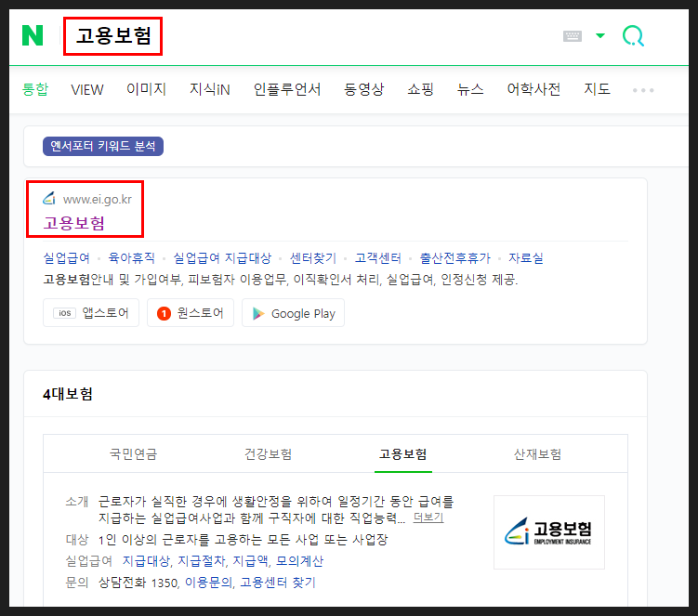Click the search field containing 고용보험

click(x=113, y=36)
